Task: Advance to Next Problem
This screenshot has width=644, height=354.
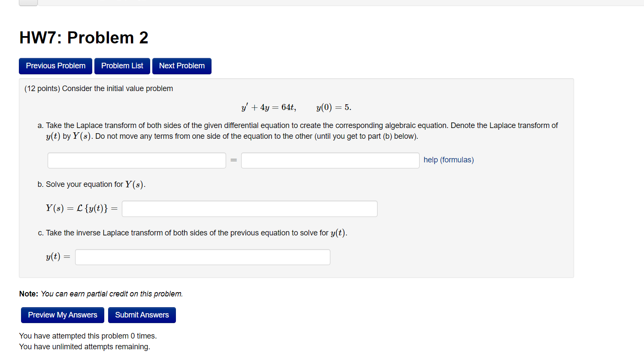Action: 181,66
